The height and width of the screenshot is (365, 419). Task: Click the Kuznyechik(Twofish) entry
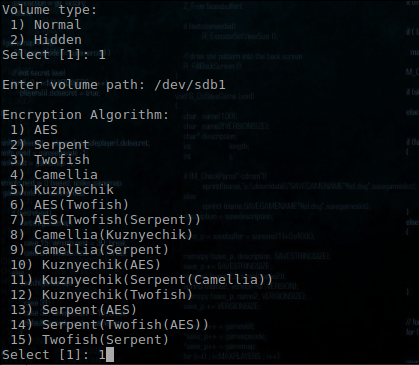click(101, 295)
